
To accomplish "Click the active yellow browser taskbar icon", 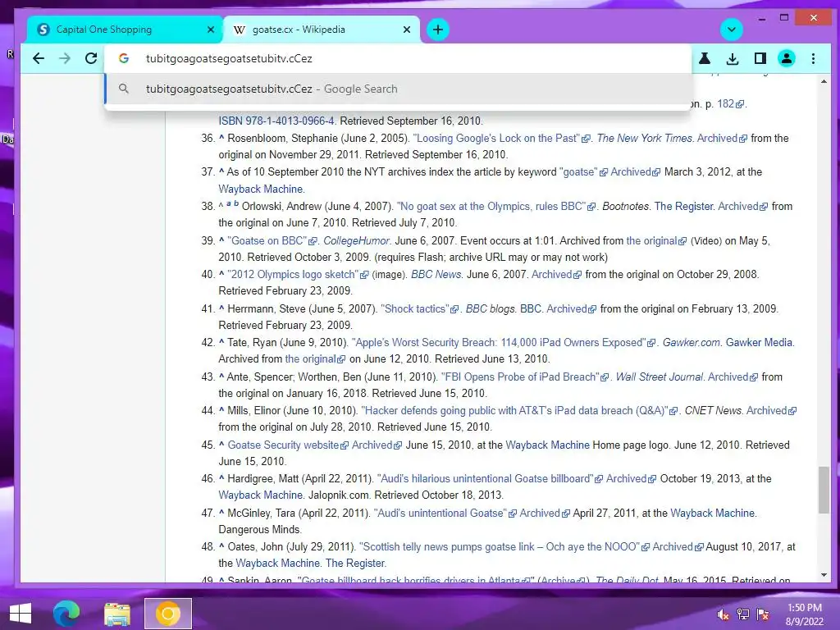I will click(167, 614).
